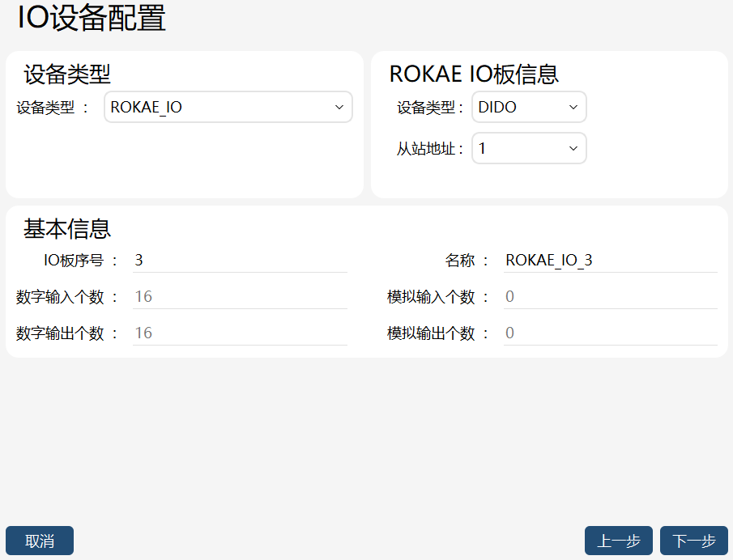Open the ROKAE_IO device type dropdown
Viewport: 733px width, 560px height.
point(228,107)
